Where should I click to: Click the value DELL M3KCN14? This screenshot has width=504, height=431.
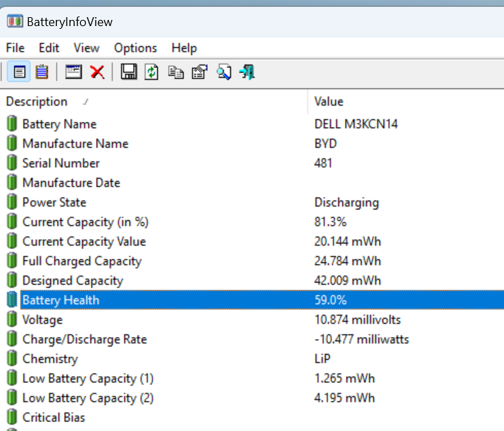356,124
